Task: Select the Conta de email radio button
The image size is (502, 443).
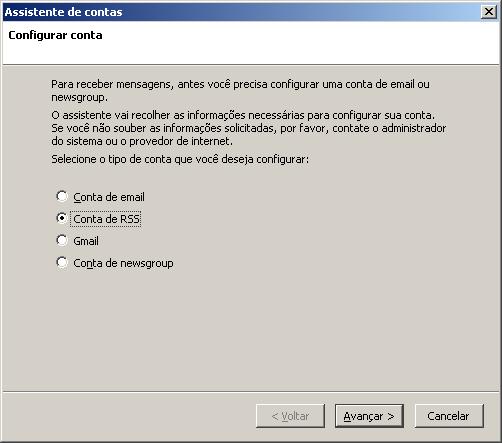Action: [x=62, y=197]
